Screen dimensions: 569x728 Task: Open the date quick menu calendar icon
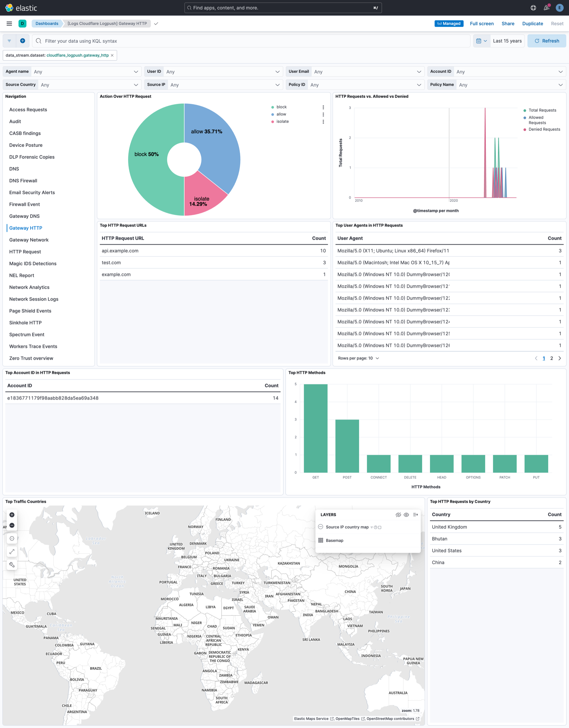[482, 41]
